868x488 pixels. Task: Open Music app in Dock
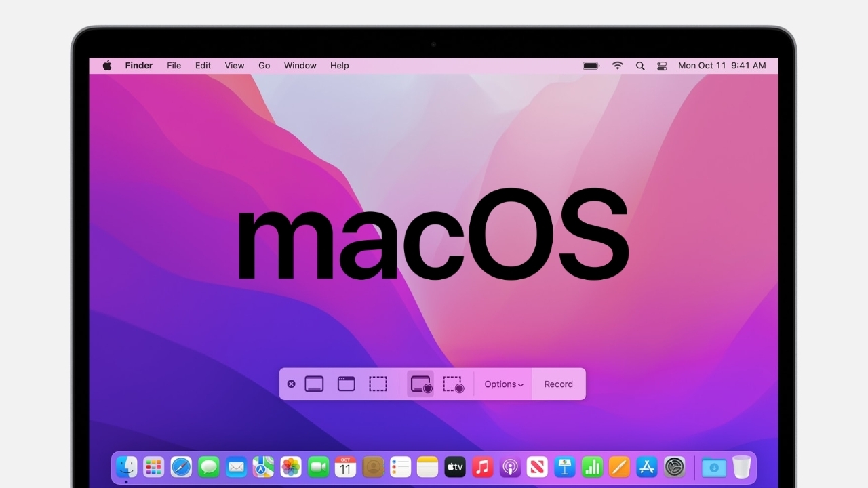[x=482, y=467]
